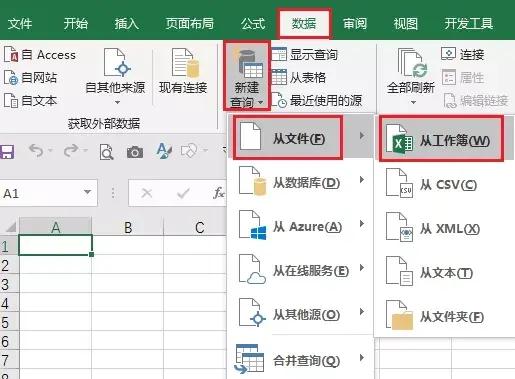Viewport: 515px width, 379px height.
Task: Expand submenu arrow of 合并查询(Q)
Action: pos(362,358)
